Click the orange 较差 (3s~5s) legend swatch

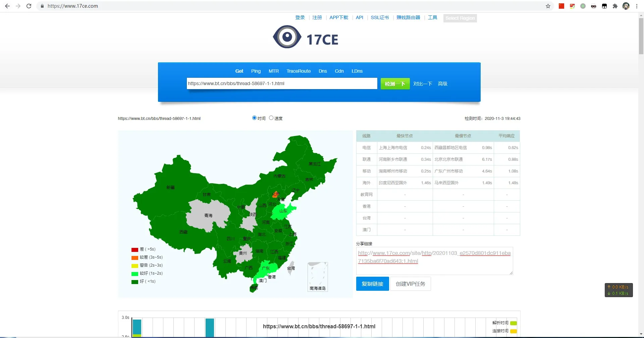click(135, 258)
